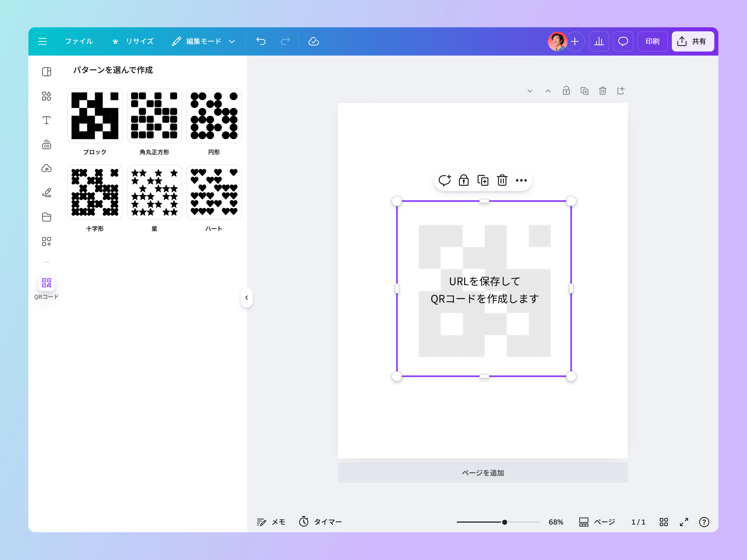
Task: Move page up with chevron
Action: point(548,91)
